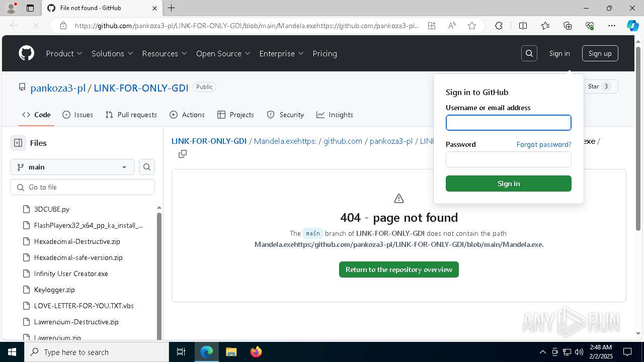Click the green Sign in button
This screenshot has width=644, height=362.
pyautogui.click(x=509, y=184)
